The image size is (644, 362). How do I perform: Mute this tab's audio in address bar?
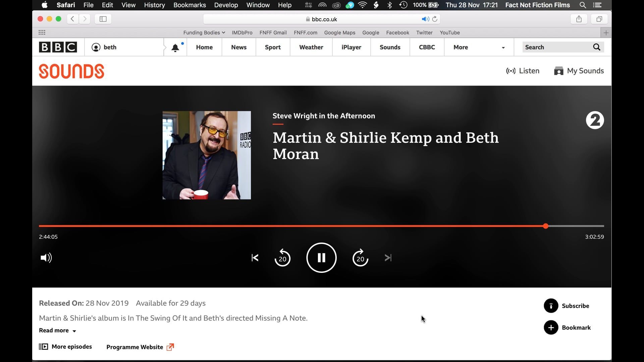(425, 19)
